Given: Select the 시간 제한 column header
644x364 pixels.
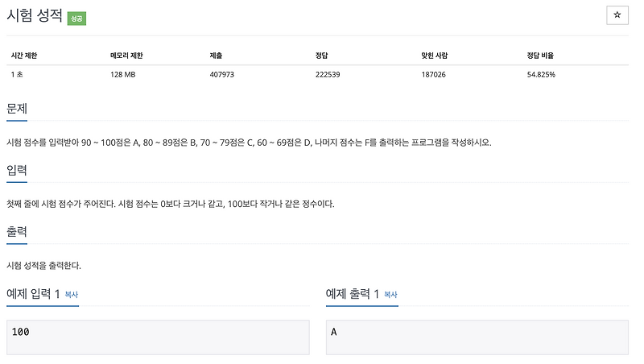Looking at the screenshot, I should pyautogui.click(x=24, y=56).
